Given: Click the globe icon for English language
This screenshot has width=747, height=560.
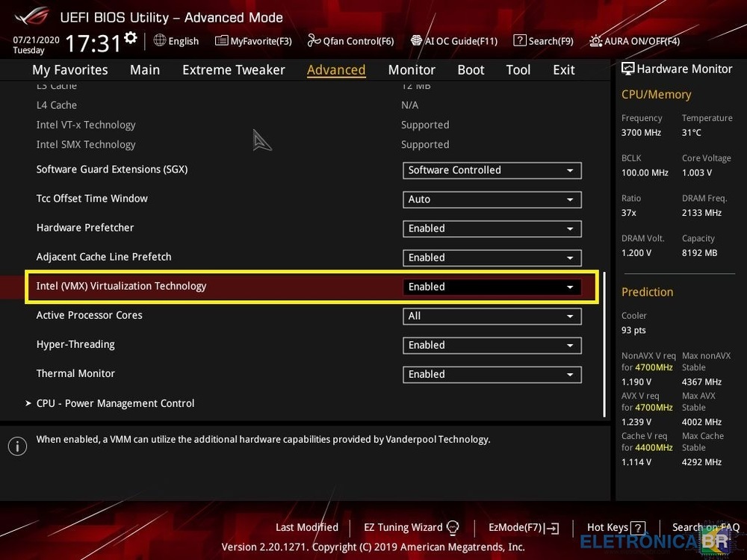Looking at the screenshot, I should [160, 40].
